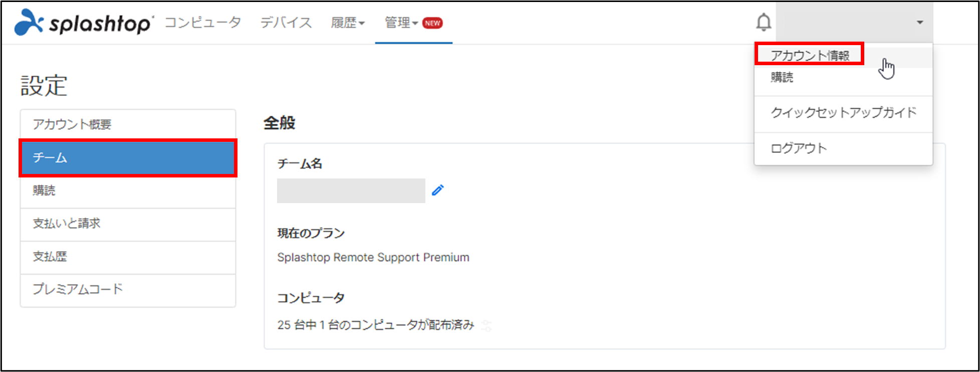
Task: Open the プレミアムコード section
Action: (x=77, y=289)
